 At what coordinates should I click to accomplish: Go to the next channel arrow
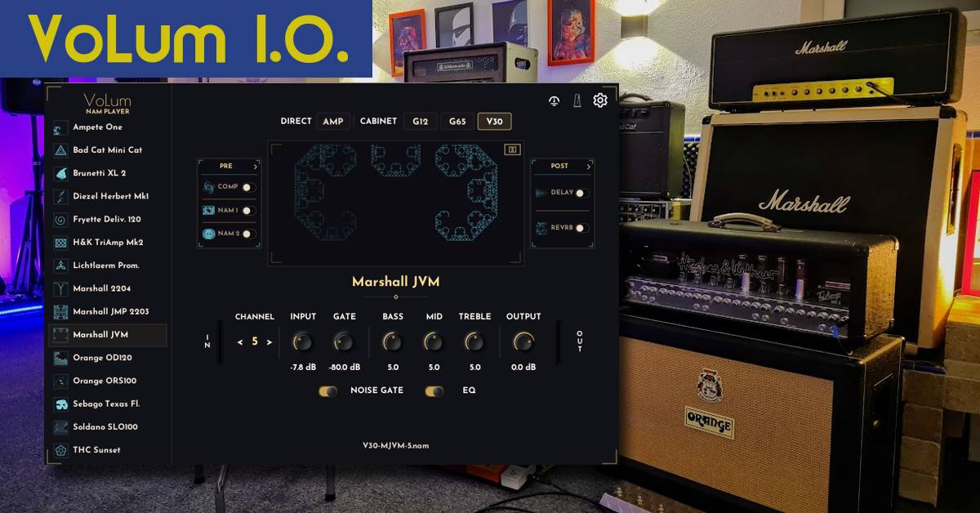(x=269, y=342)
